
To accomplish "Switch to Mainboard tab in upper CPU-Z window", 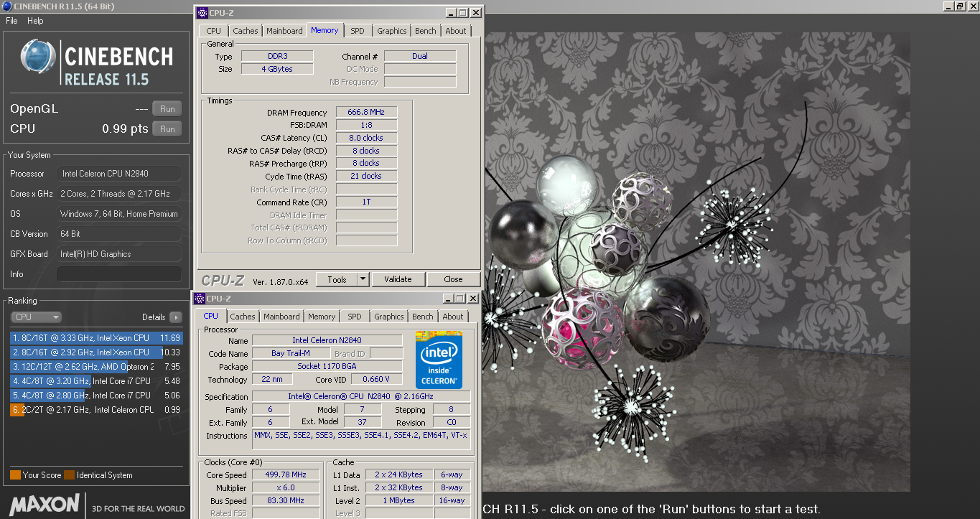I will tap(284, 31).
